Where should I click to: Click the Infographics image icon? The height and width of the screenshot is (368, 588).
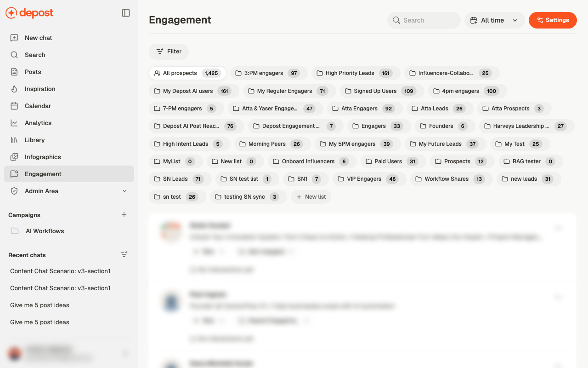click(14, 157)
